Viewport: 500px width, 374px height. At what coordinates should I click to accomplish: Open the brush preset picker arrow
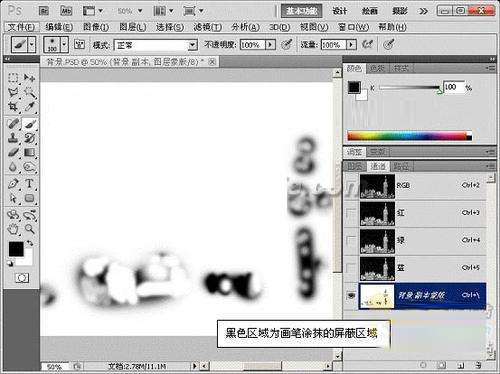(65, 45)
